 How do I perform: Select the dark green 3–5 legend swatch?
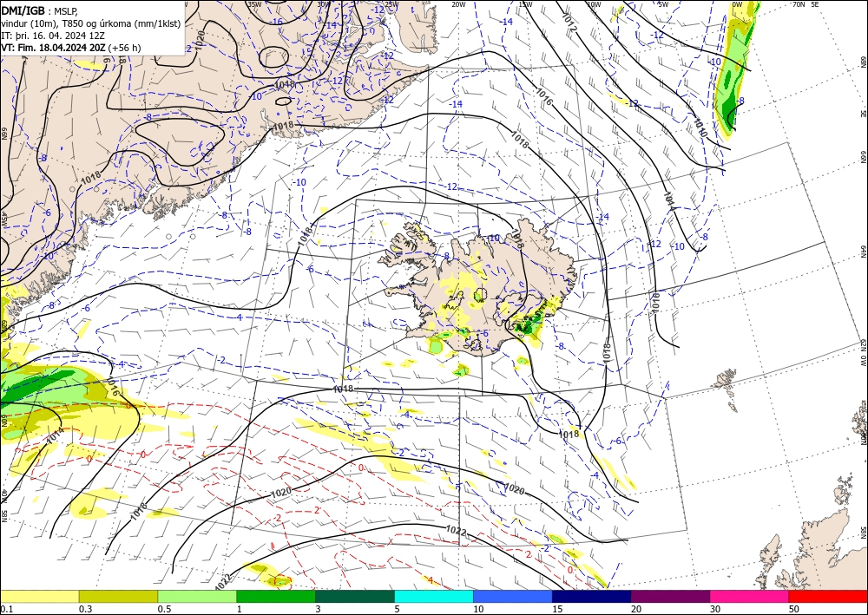[x=355, y=596]
